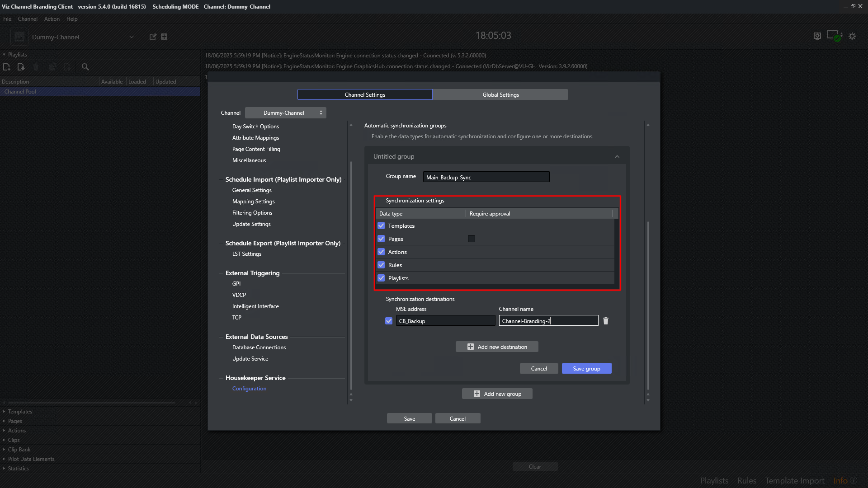
Task: Click the import playlist icon
Action: tap(21, 67)
